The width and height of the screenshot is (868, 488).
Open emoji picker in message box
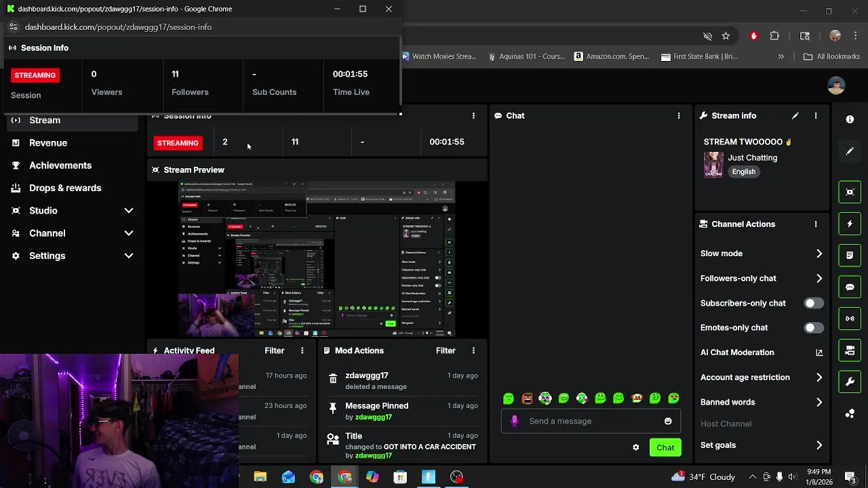[668, 421]
